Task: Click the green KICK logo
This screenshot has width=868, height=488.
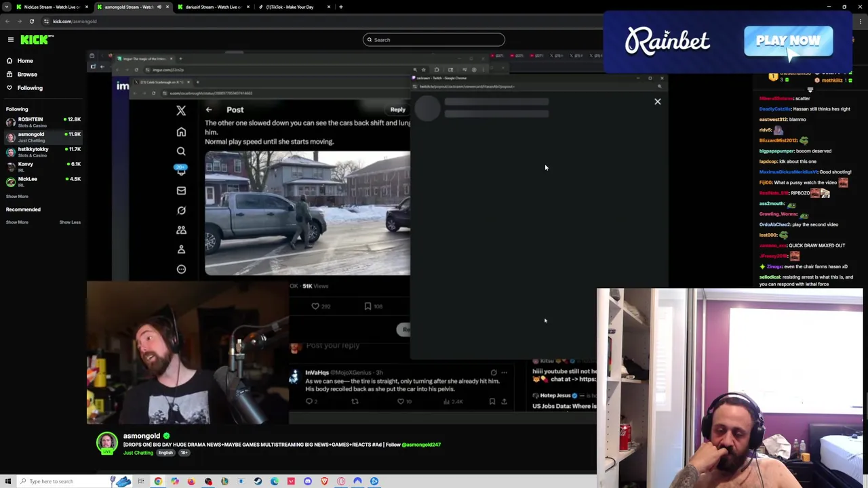Action: tap(34, 40)
